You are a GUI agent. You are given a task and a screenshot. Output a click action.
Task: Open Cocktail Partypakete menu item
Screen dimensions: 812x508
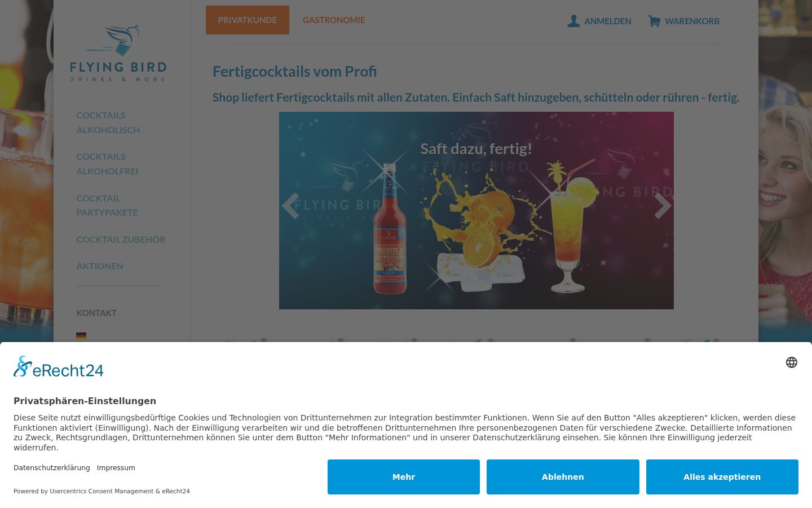(107, 205)
